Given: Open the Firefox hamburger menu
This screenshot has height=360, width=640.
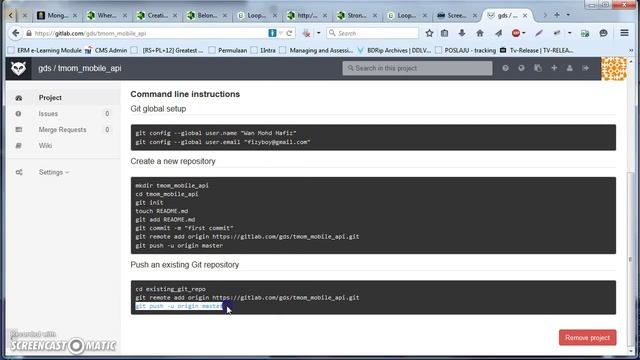Looking at the screenshot, I should tap(624, 33).
